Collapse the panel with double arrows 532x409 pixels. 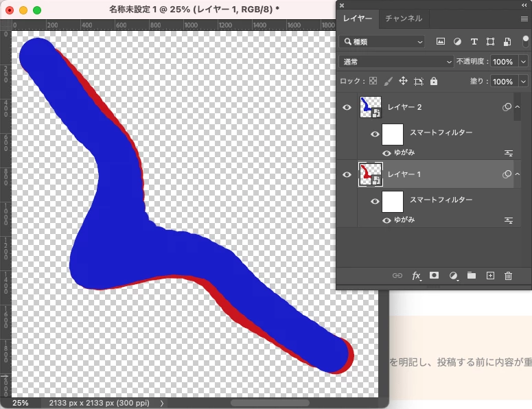pos(524,5)
